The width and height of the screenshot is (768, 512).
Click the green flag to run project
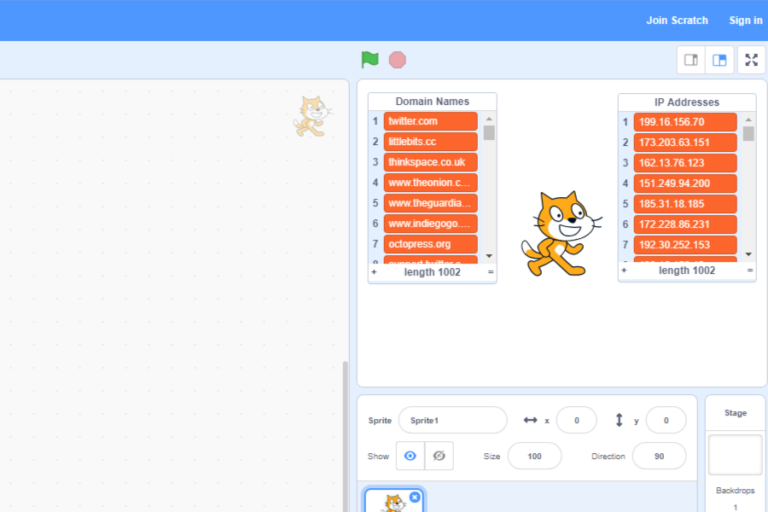(370, 60)
